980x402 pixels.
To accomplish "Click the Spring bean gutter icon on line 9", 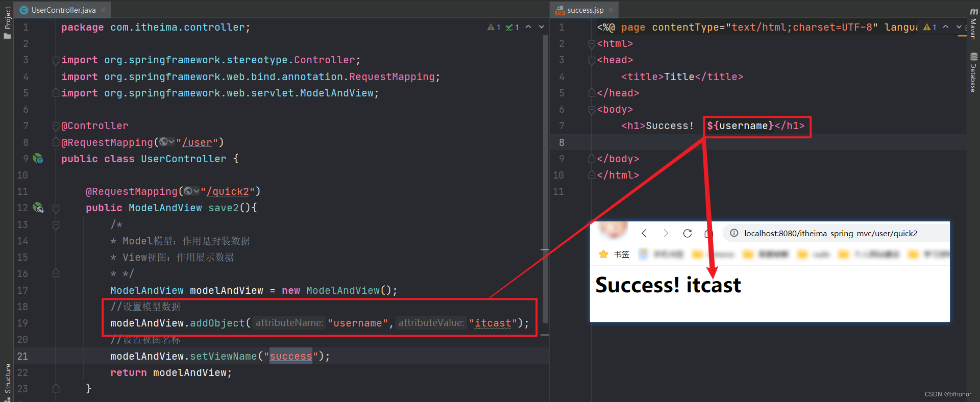I will [38, 159].
